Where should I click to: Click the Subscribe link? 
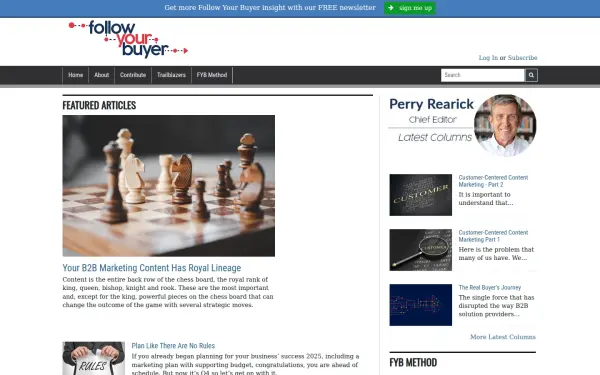(522, 58)
